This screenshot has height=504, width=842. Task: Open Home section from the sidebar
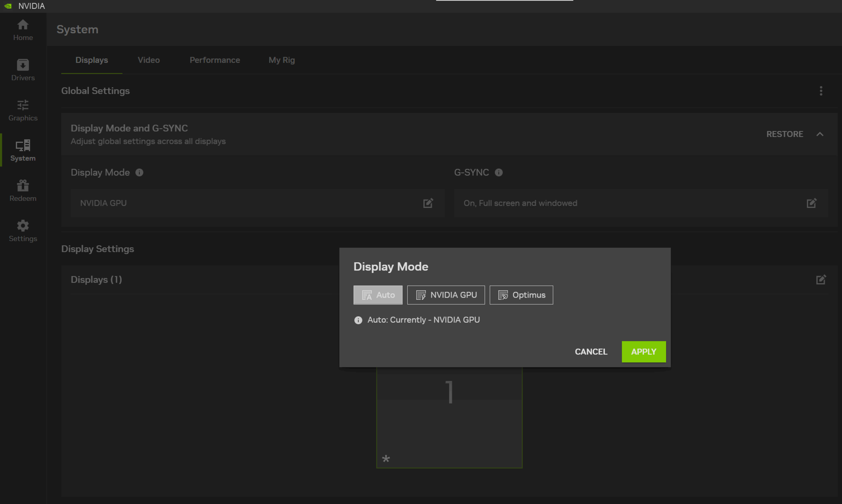[22, 30]
